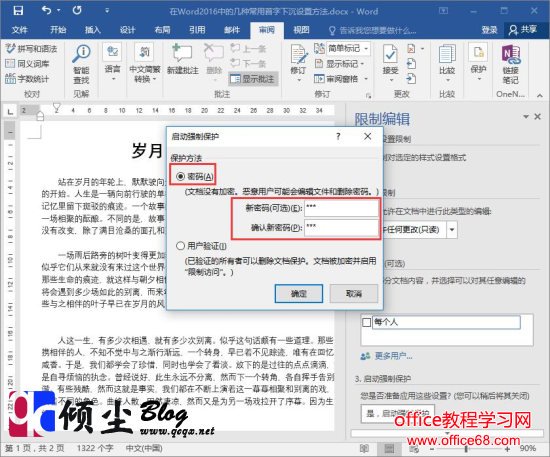
Task: Click the 中文(中国) language status indicator
Action: click(x=144, y=448)
